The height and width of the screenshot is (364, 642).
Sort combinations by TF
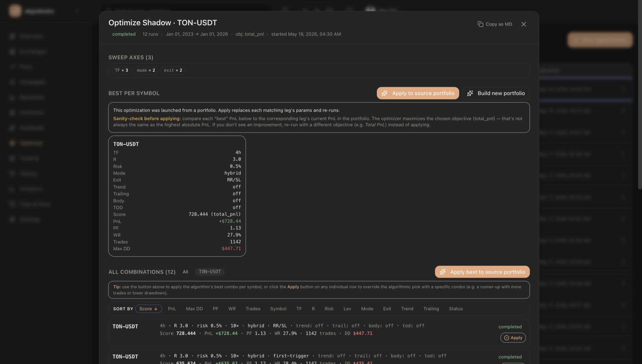coord(299,309)
